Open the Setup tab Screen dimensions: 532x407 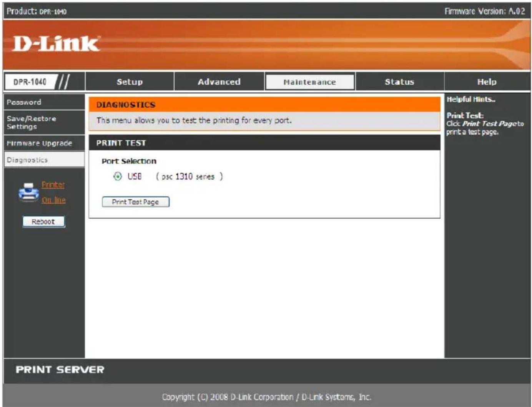pos(130,82)
